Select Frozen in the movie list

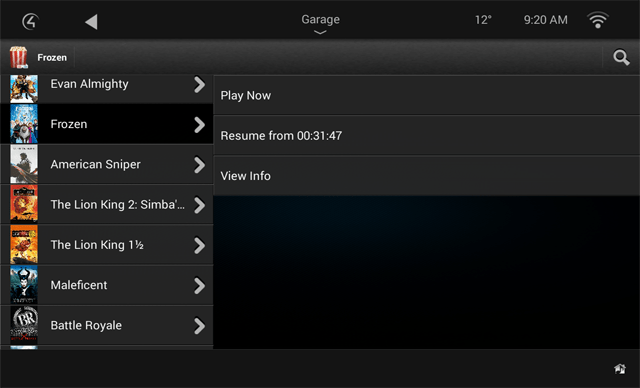(x=107, y=124)
